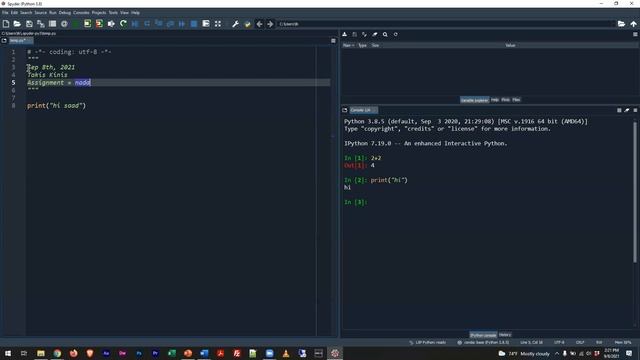The image size is (640, 360).
Task: Open the Consoles menu
Action: (81, 13)
